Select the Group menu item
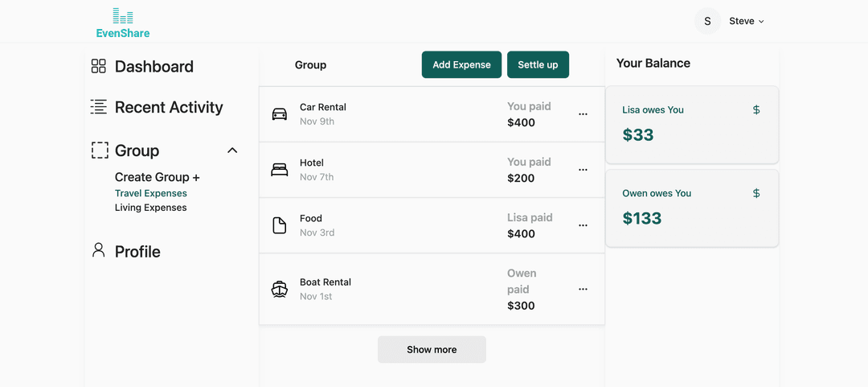Image resolution: width=868 pixels, height=387 pixels. click(137, 150)
